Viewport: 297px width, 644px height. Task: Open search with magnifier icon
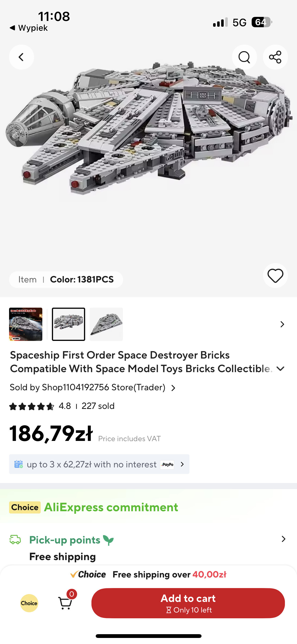click(244, 57)
